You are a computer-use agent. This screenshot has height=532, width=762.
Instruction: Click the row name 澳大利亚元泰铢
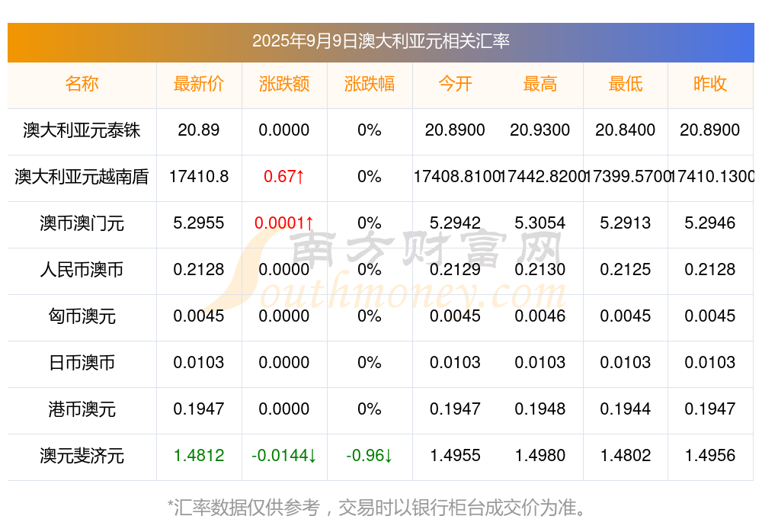[x=82, y=130]
